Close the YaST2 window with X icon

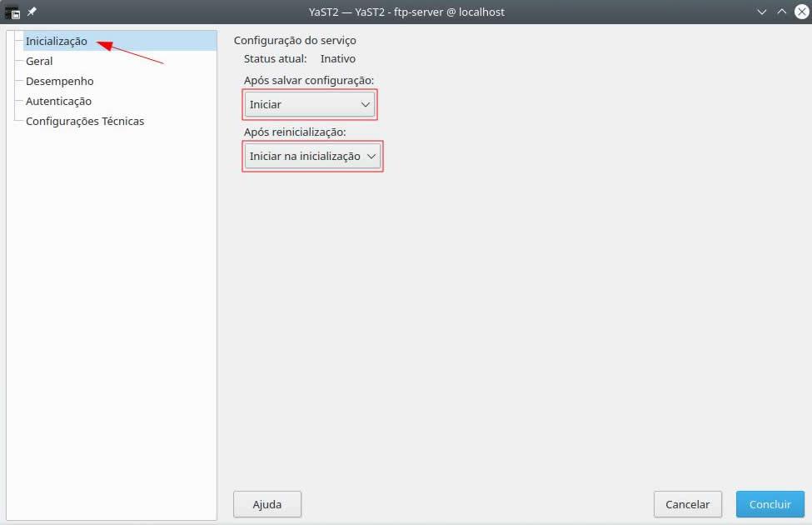tap(801, 12)
